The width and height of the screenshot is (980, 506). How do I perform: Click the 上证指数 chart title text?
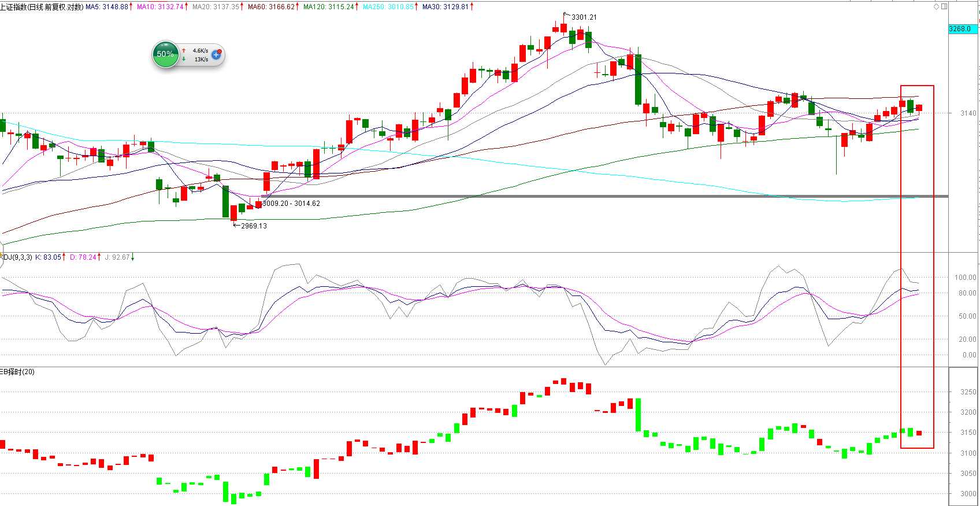coord(42,7)
